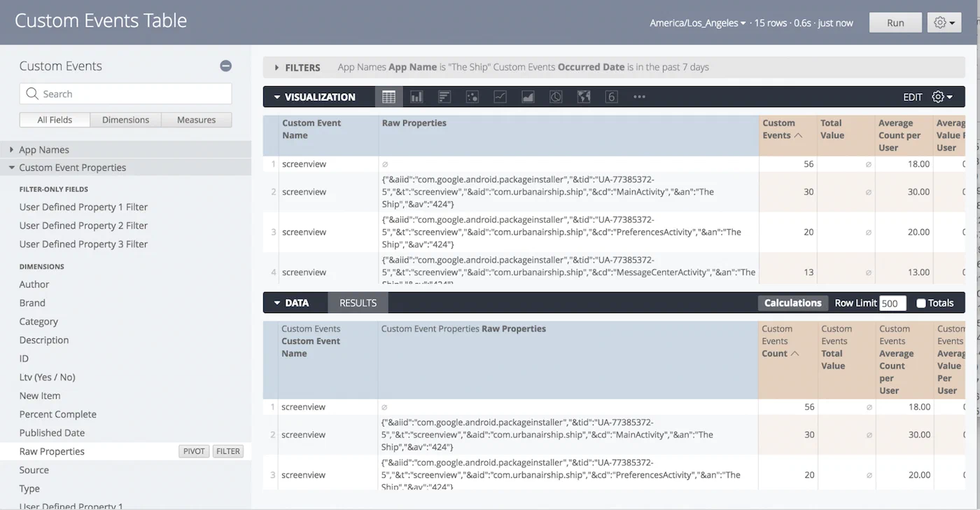The height and width of the screenshot is (510, 980).
Task: Choose the line chart visualization
Action: point(500,97)
